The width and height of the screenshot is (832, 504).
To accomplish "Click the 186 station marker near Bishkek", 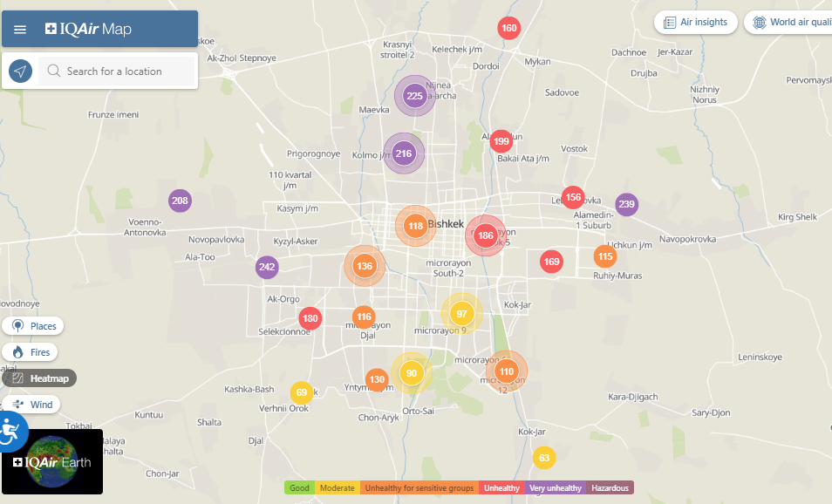I will (x=486, y=235).
